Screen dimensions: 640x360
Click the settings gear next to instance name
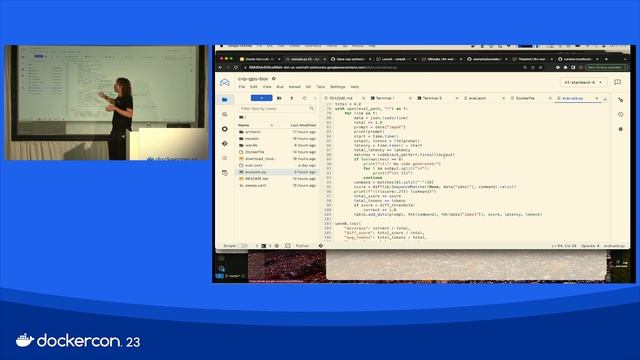(274, 78)
